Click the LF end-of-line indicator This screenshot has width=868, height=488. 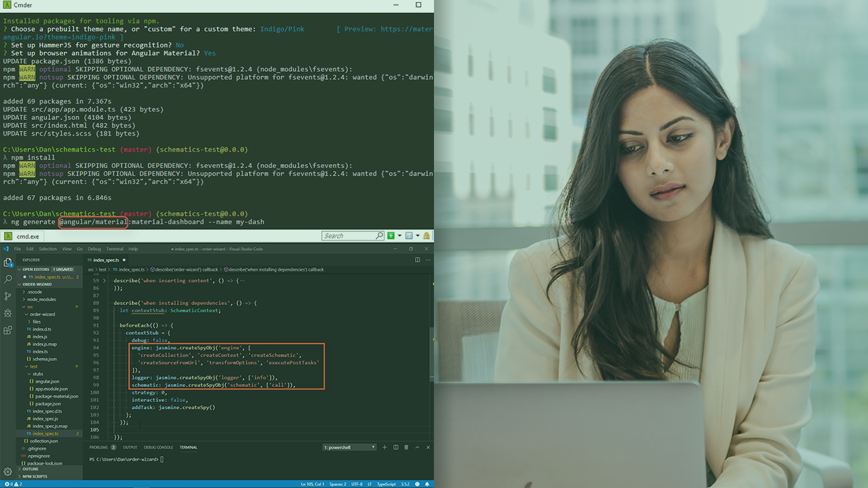(x=370, y=484)
